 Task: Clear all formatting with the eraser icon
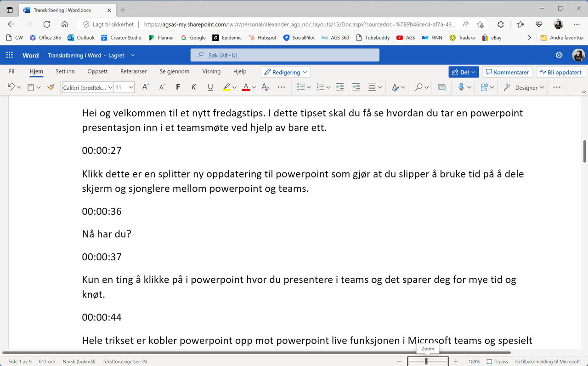pos(265,87)
